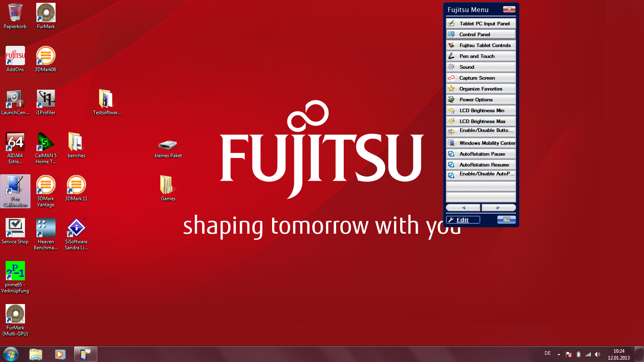Screen dimensions: 644x362
Task: Set LCD Brightness Min
Action: coord(481,110)
